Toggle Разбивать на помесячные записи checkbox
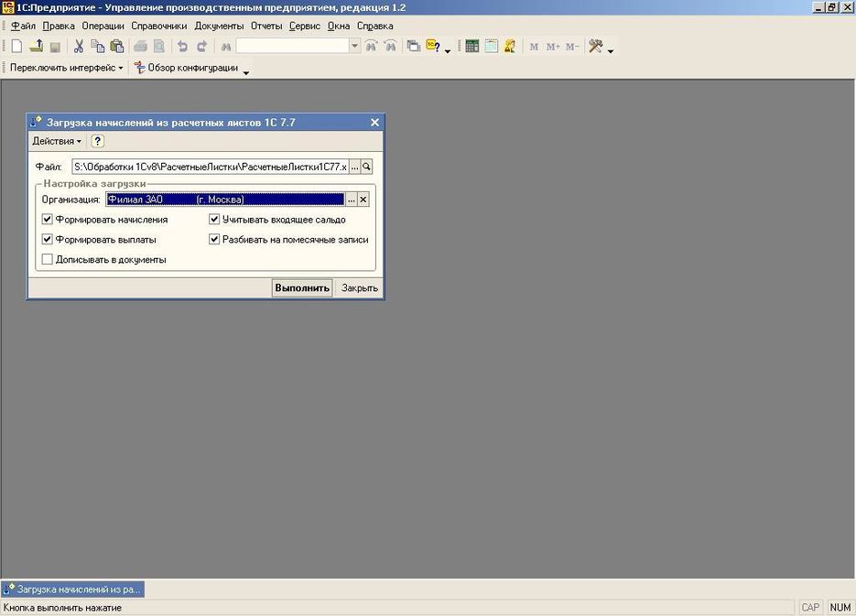This screenshot has width=856, height=616. (214, 239)
